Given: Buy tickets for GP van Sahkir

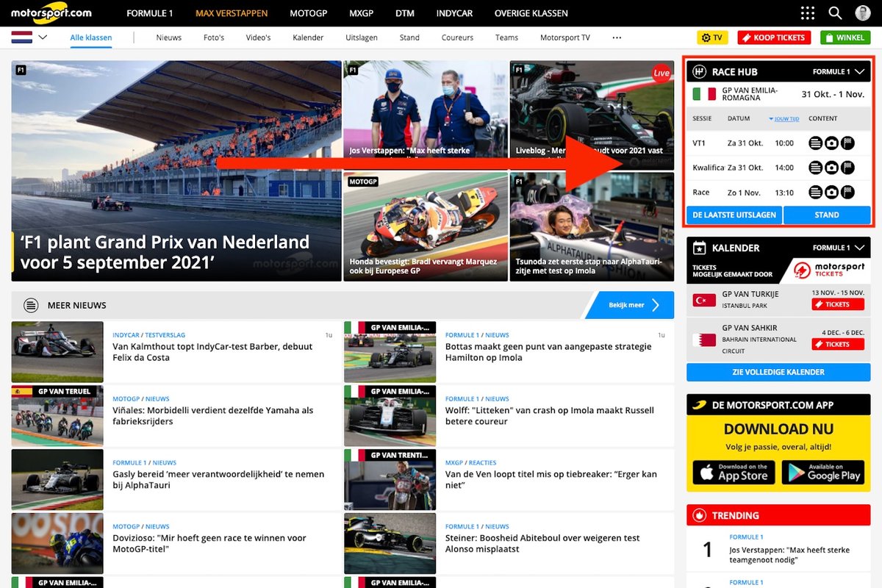Looking at the screenshot, I should 837,344.
